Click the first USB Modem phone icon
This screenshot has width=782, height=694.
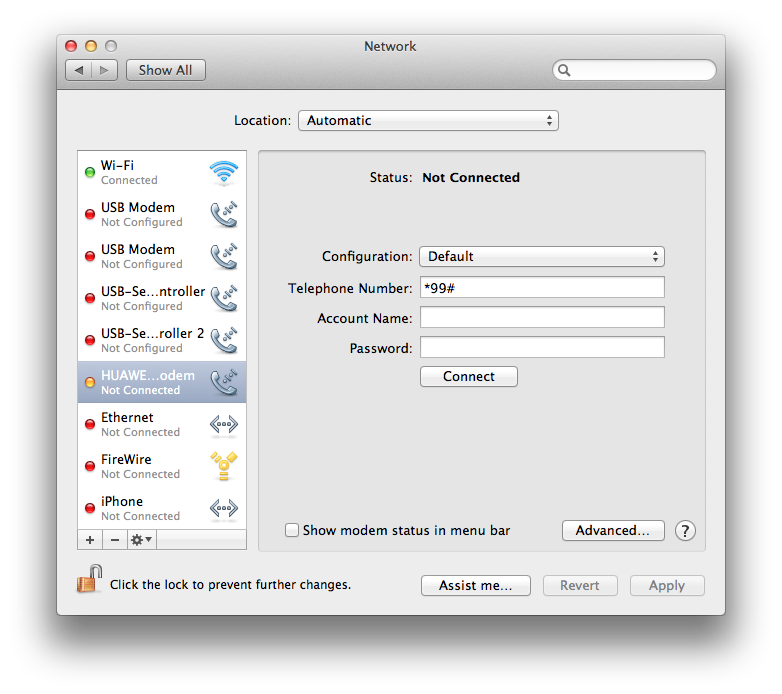pyautogui.click(x=223, y=214)
